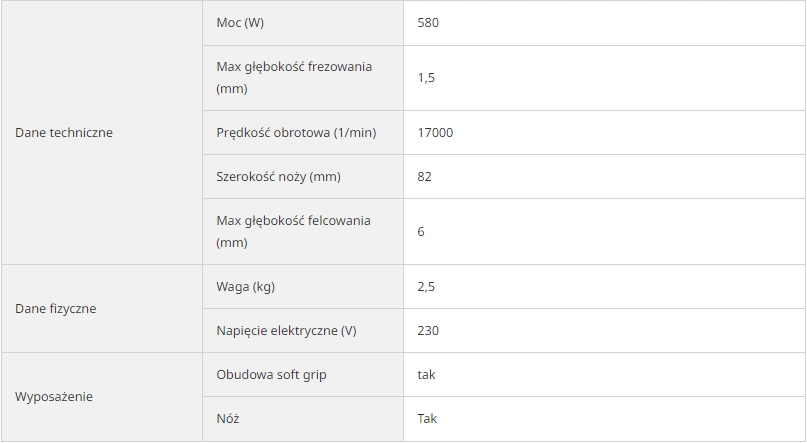Select the "Waga (kg)" label
This screenshot has height=443, width=807.
(x=245, y=286)
